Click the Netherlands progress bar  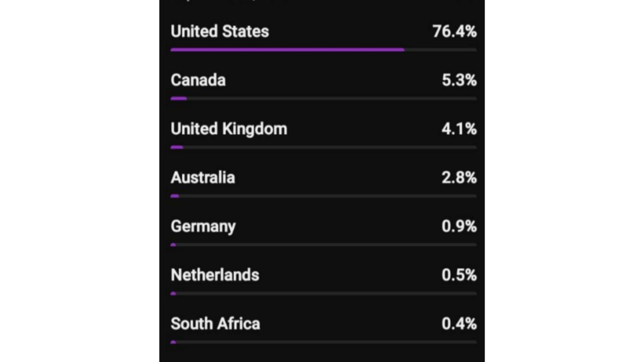tap(173, 294)
